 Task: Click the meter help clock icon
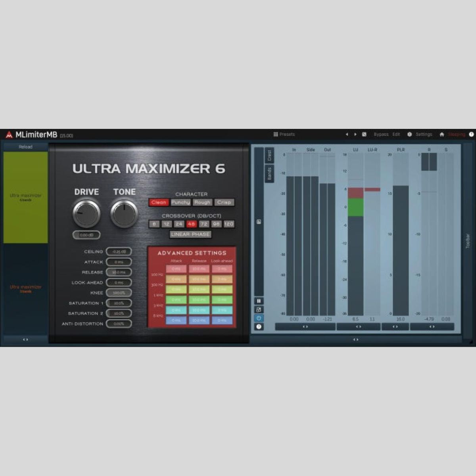pyautogui.click(x=259, y=327)
